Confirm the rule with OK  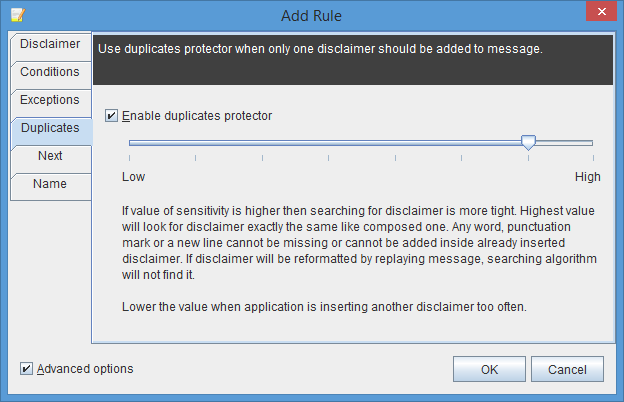pos(489,369)
